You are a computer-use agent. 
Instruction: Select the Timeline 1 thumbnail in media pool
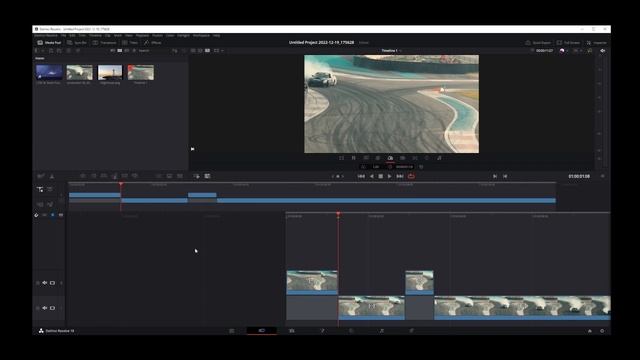coord(141,72)
